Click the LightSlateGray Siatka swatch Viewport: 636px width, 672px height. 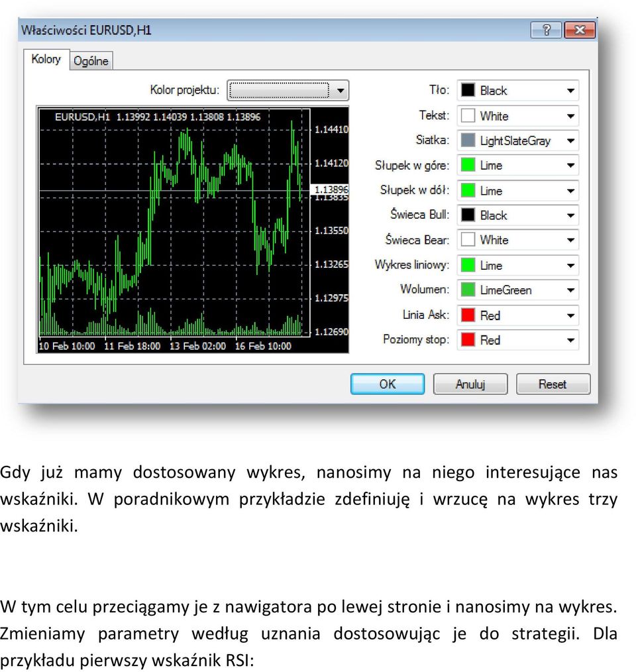[x=468, y=140]
